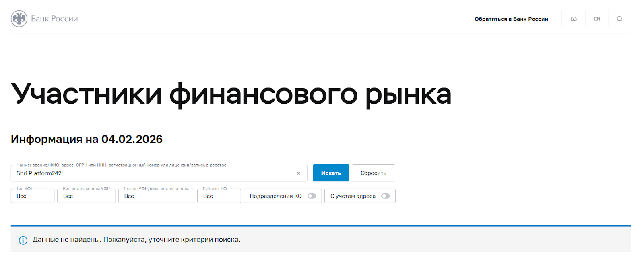Toggle the С учетом адреса switch
The image size is (644, 277).
point(385,196)
